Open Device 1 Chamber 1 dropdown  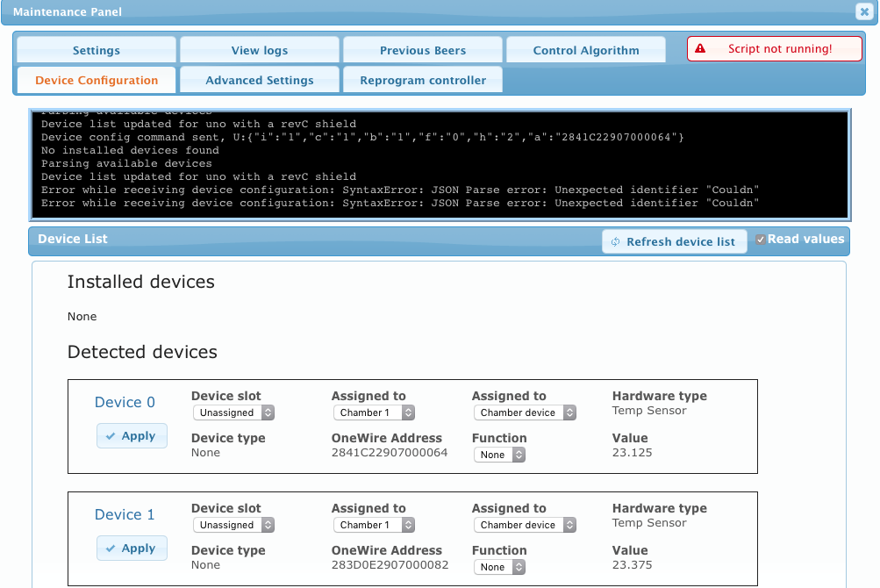(x=374, y=525)
